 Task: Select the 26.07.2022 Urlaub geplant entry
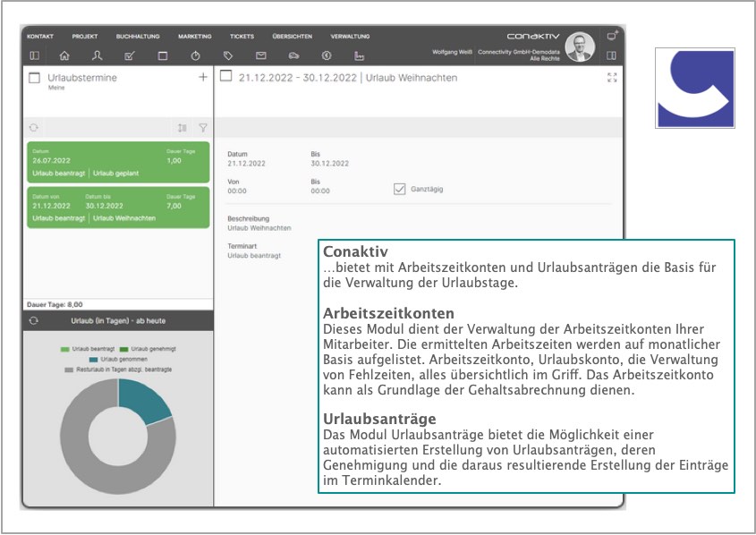(x=118, y=161)
